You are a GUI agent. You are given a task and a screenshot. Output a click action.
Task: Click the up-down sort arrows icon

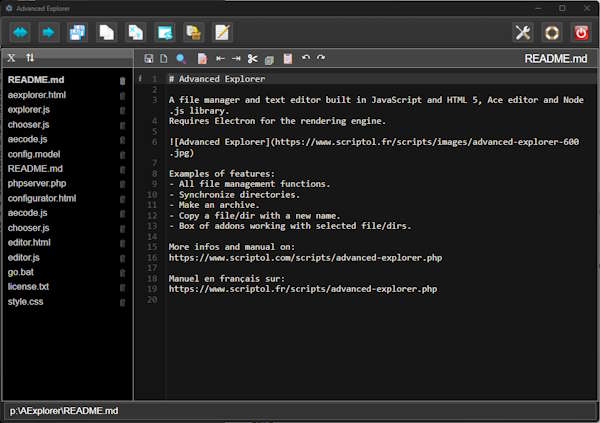[x=30, y=58]
